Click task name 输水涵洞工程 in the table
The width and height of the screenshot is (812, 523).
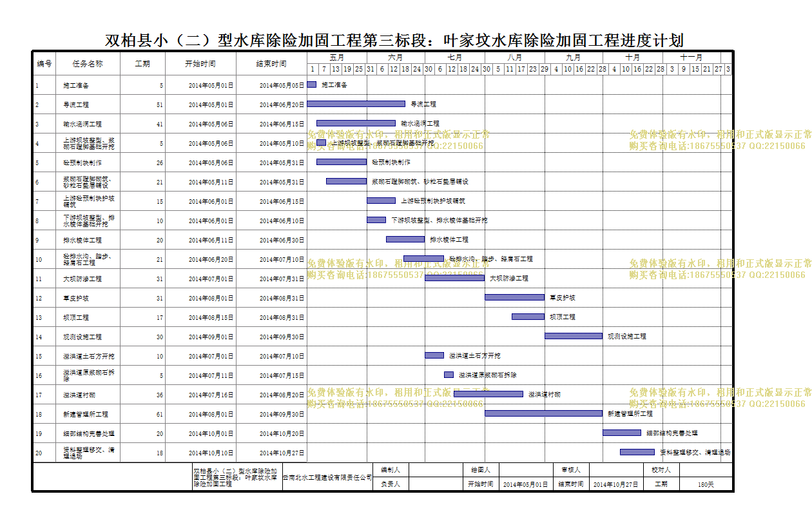[x=82, y=124]
